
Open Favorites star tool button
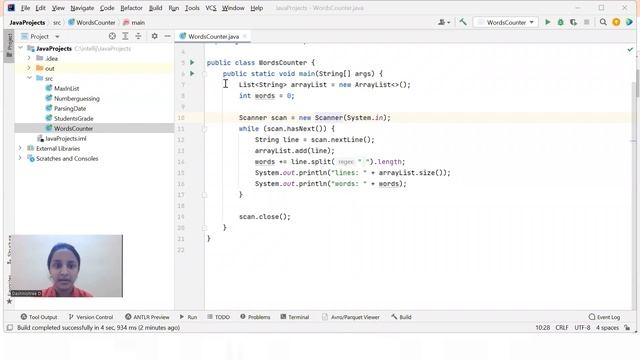tap(9, 301)
